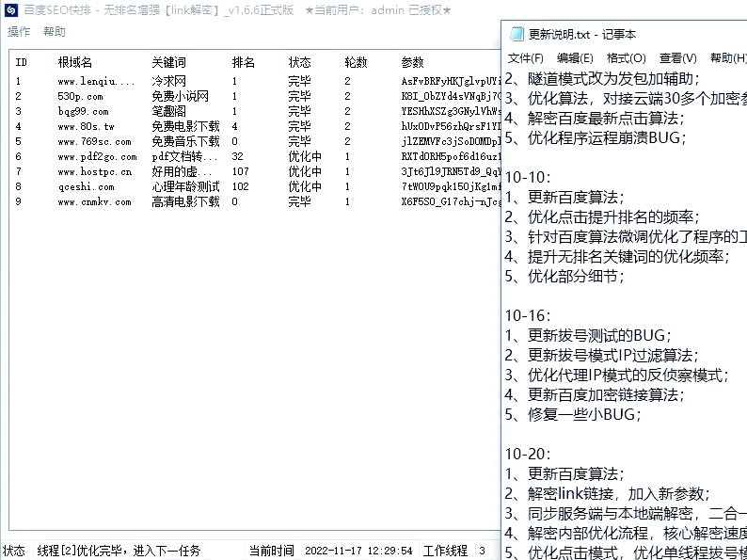Image resolution: width=747 pixels, height=560 pixels.
Task: Open the 操作 menu
Action: (x=19, y=32)
